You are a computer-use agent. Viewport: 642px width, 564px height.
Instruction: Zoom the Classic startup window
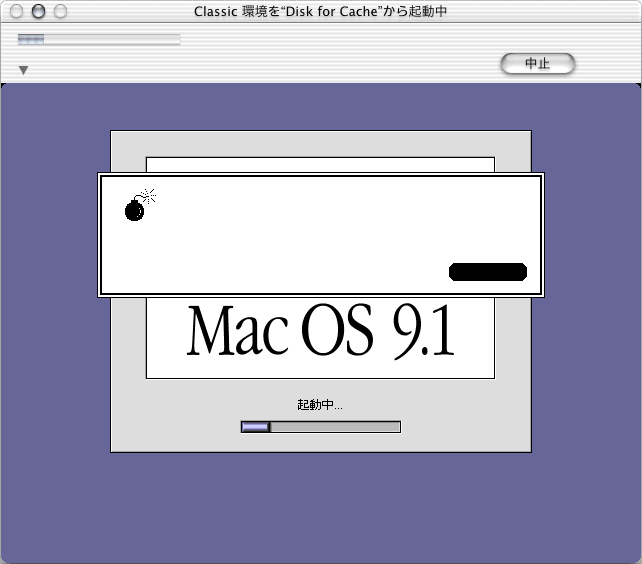pos(61,11)
